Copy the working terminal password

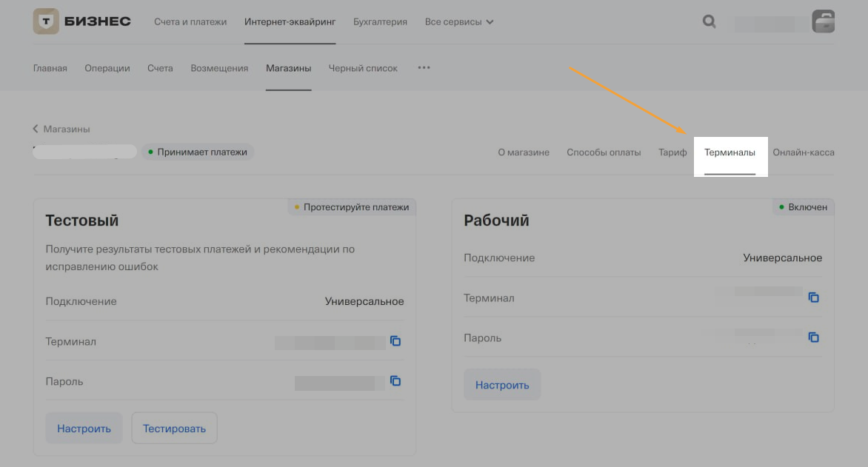coord(814,337)
